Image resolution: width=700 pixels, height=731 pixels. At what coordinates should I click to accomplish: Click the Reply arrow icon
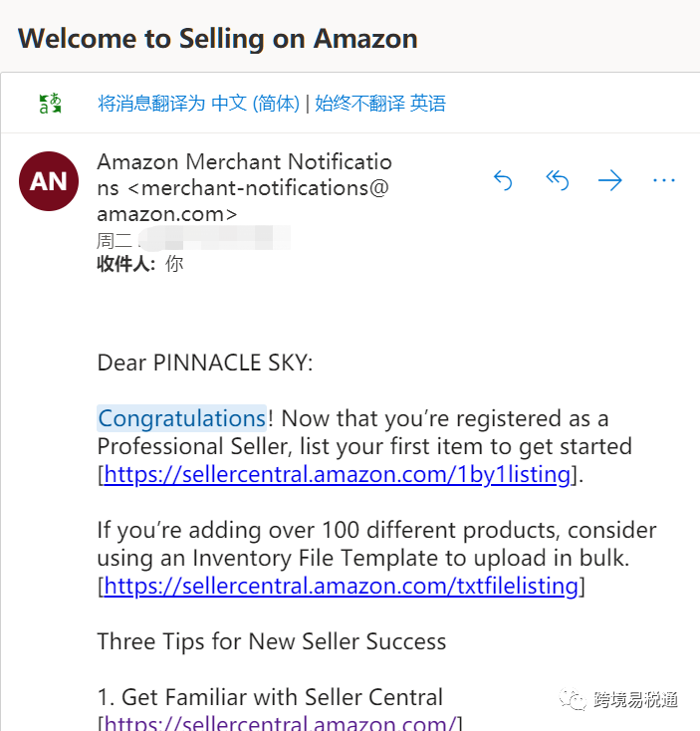coord(503,180)
